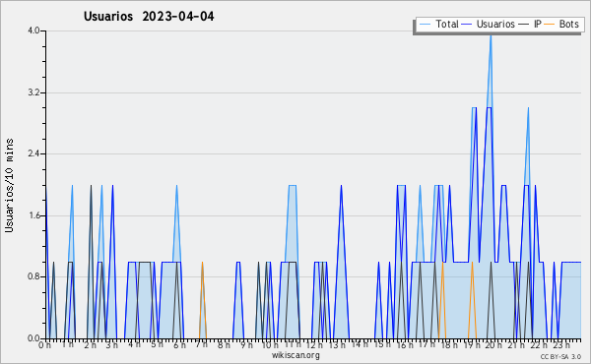Screen dimensions: 591x364
Task: Click the '2 h' x-axis label
Action: point(90,345)
